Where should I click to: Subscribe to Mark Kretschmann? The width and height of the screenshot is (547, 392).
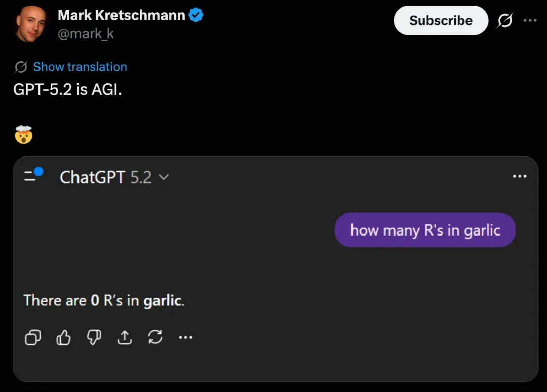[x=441, y=20]
